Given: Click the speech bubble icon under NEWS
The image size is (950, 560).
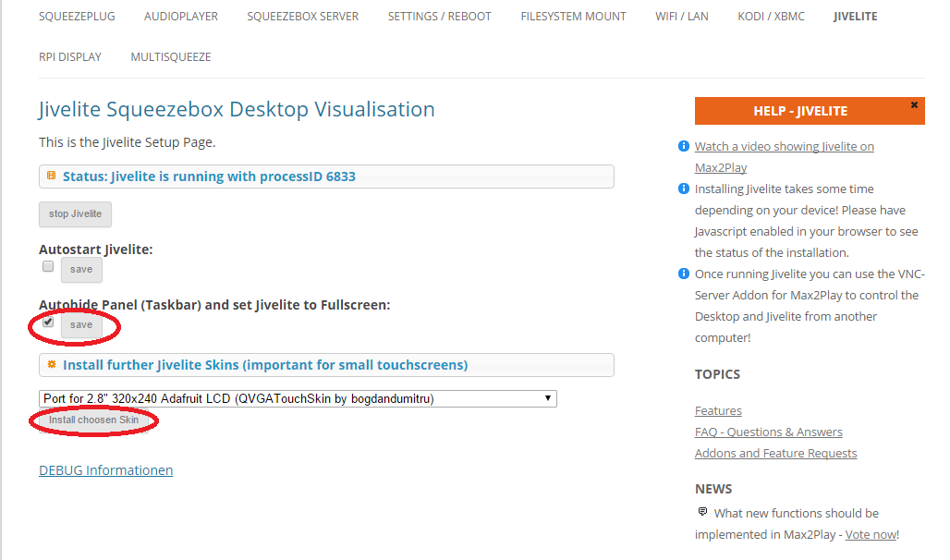Looking at the screenshot, I should click(703, 512).
